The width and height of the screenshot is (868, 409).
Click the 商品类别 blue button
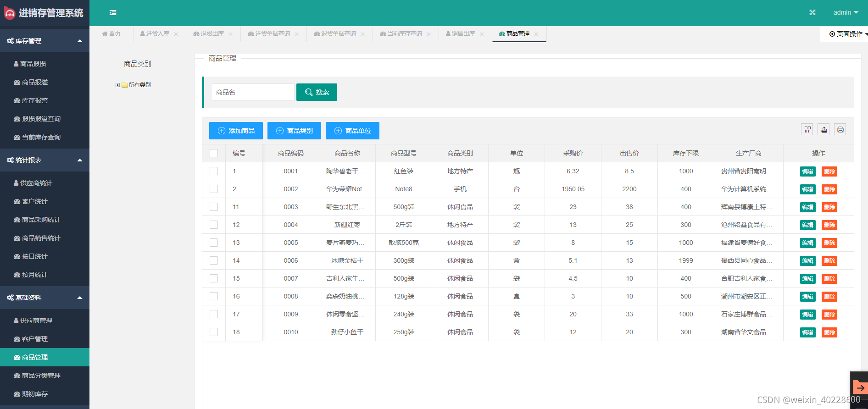click(x=294, y=131)
